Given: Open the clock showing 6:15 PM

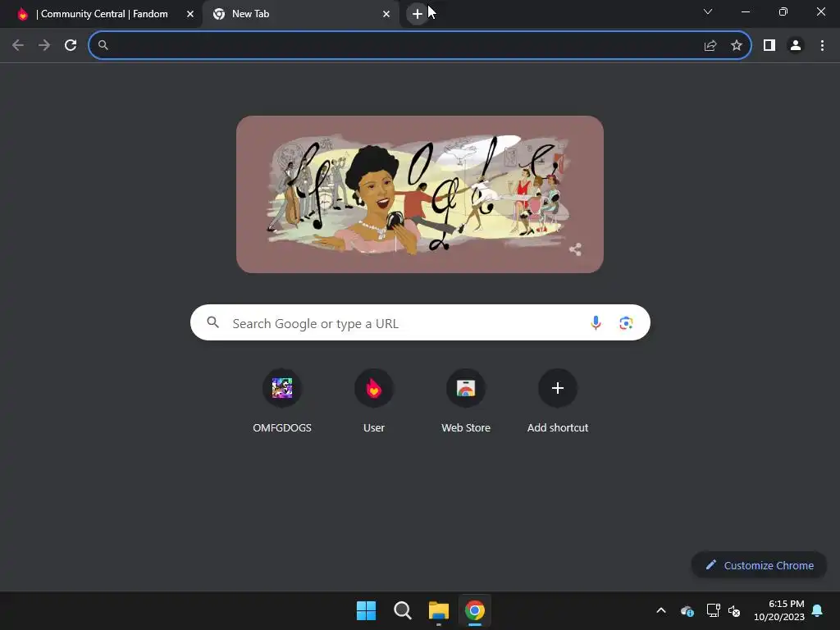Looking at the screenshot, I should (779, 610).
